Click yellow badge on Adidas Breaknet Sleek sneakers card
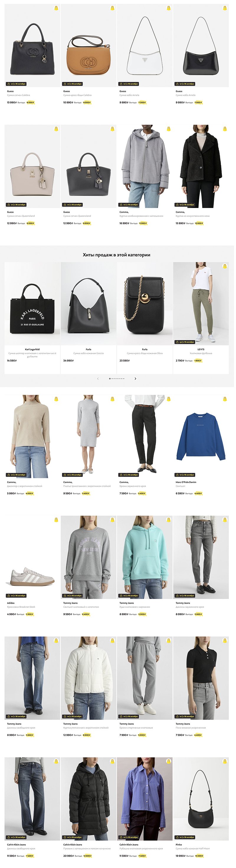Viewport: 236px width, 868px height. tap(56, 519)
